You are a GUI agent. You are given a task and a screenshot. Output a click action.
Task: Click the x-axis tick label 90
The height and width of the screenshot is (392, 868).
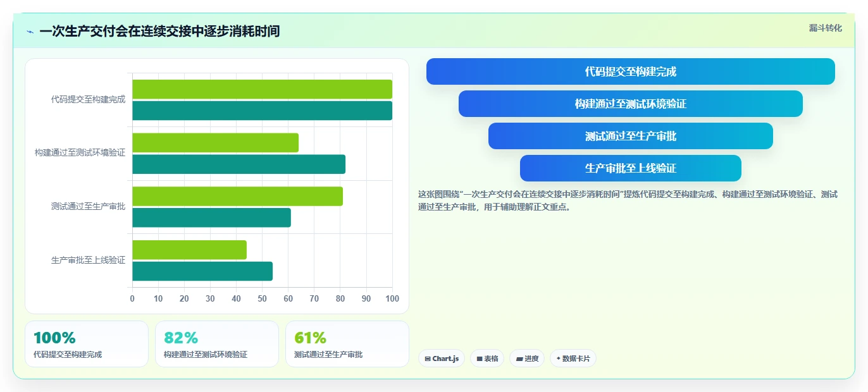[x=366, y=298]
